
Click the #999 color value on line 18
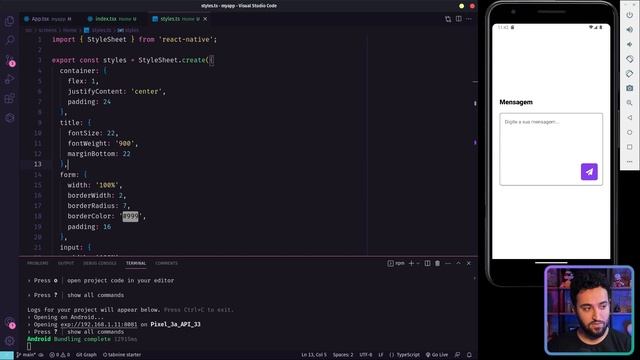click(x=131, y=216)
